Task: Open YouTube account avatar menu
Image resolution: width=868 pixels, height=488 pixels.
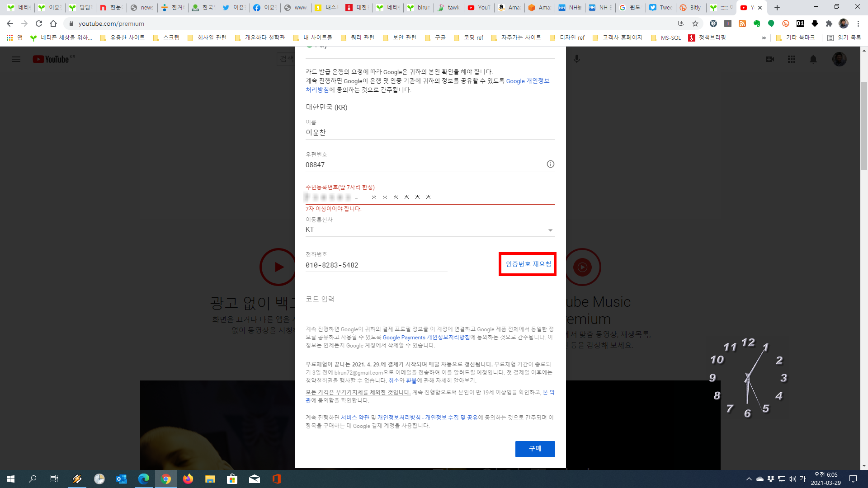Action: pos(840,59)
